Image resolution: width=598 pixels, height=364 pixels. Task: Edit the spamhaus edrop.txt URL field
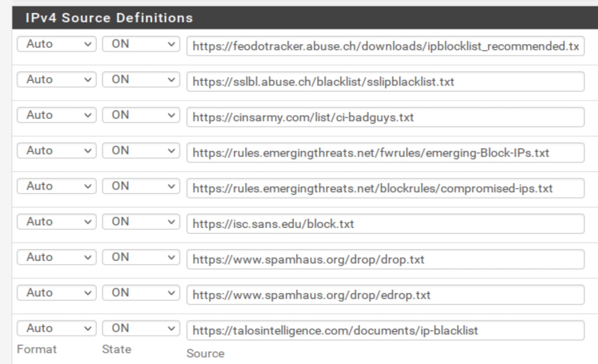coord(386,295)
